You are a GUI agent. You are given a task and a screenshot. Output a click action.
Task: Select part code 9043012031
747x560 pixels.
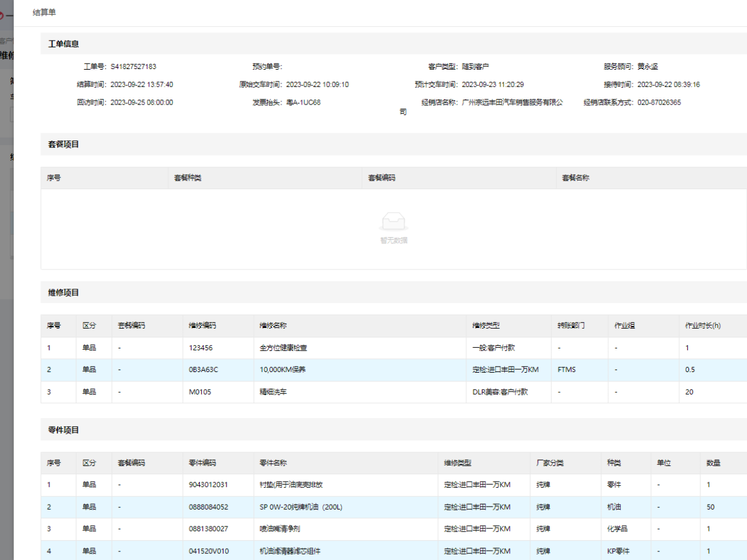point(209,485)
